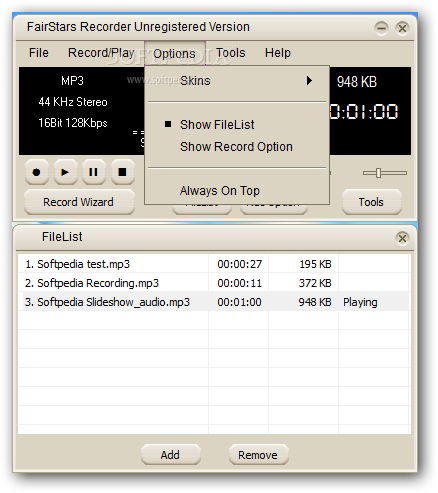The image size is (438, 493).
Task: Click the 00:00:11 duration cell
Action: 240,283
